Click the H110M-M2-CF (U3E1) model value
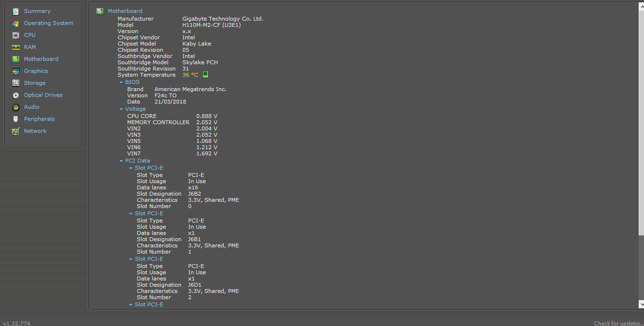The height and width of the screenshot is (326, 644). (212, 25)
